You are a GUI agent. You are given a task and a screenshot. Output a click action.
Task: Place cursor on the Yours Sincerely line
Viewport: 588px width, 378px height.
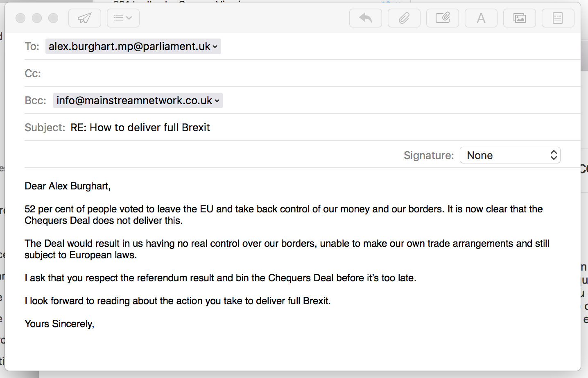(x=59, y=324)
